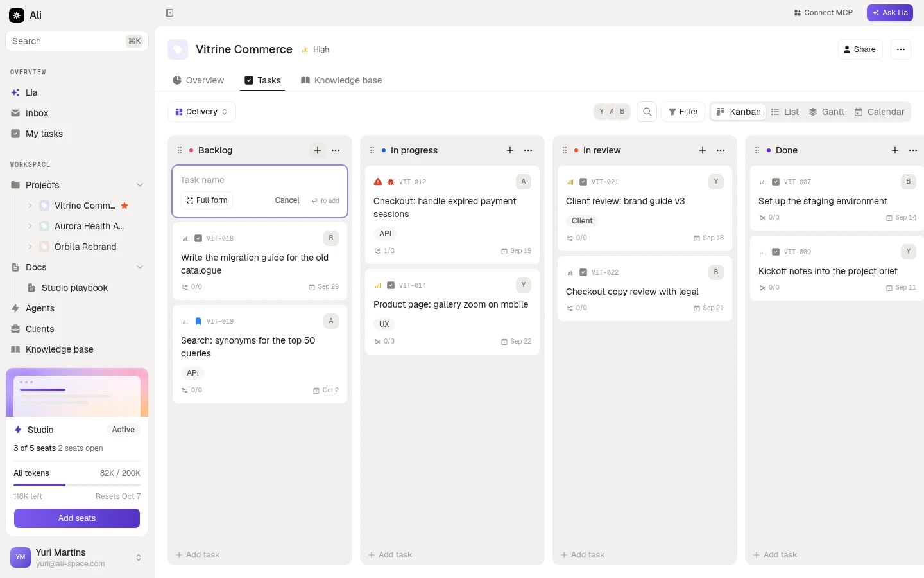
Task: Expand the Órbita Rebrand project tree item
Action: tap(30, 247)
